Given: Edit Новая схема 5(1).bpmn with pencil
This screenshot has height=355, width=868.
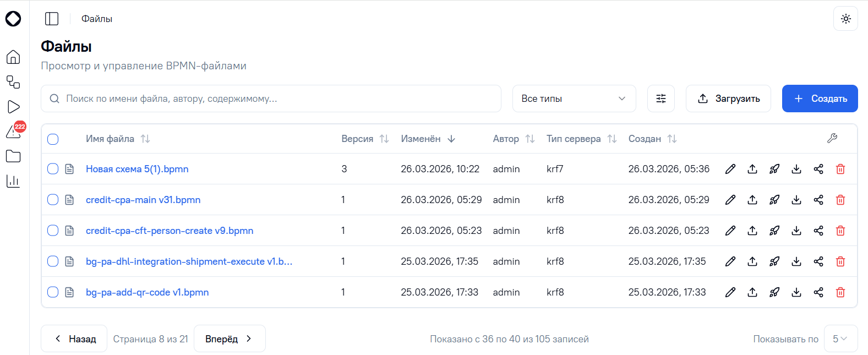Looking at the screenshot, I should (x=730, y=169).
